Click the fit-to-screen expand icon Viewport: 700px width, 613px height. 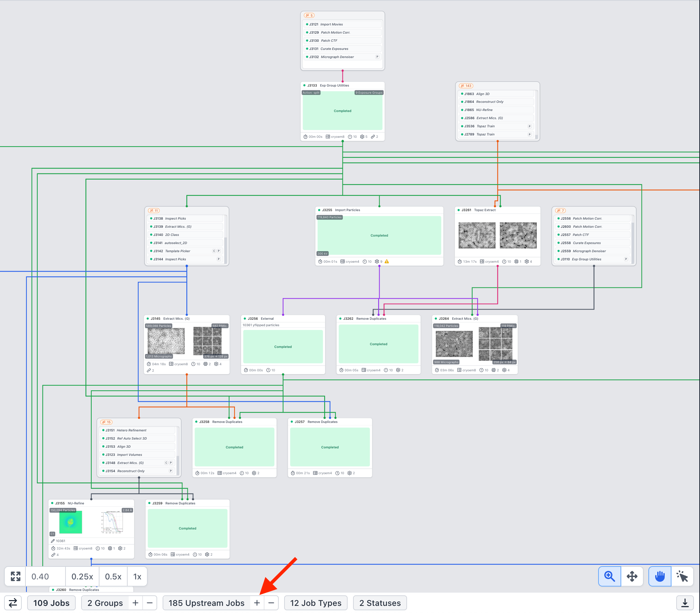(x=15, y=576)
